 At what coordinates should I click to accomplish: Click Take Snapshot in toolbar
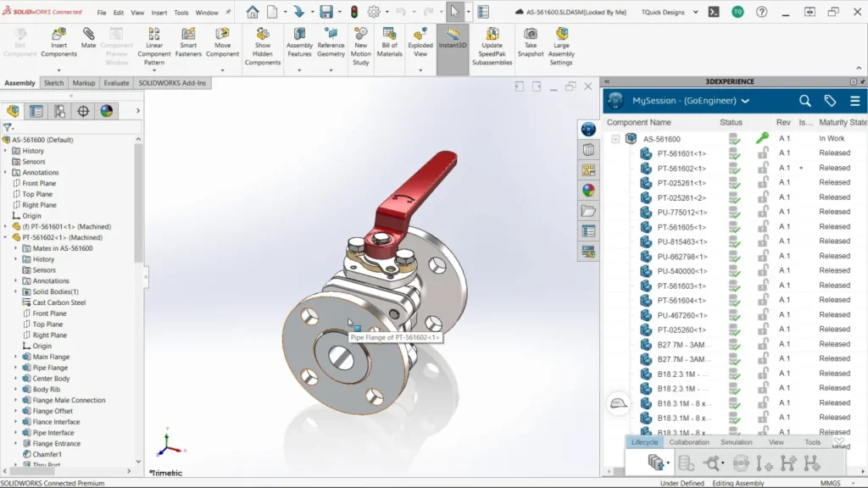(530, 42)
